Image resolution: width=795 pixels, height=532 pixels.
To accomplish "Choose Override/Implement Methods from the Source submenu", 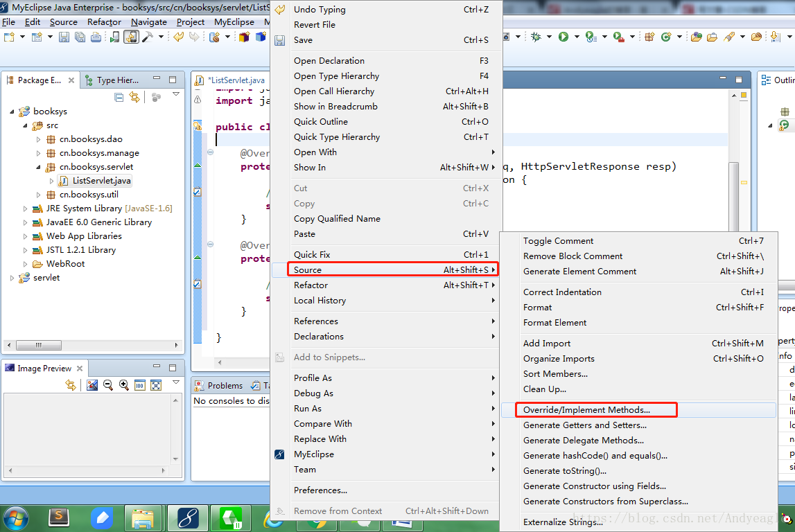I will click(638, 410).
